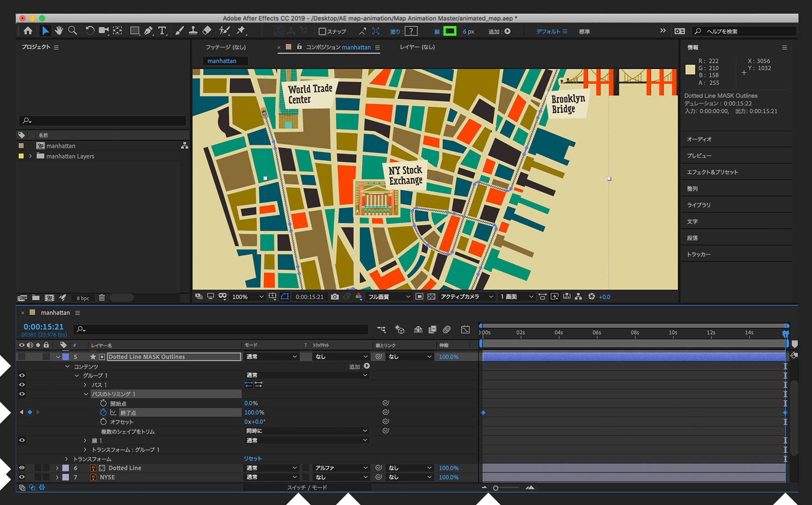Select the Pen tool in toolbar

tap(148, 31)
